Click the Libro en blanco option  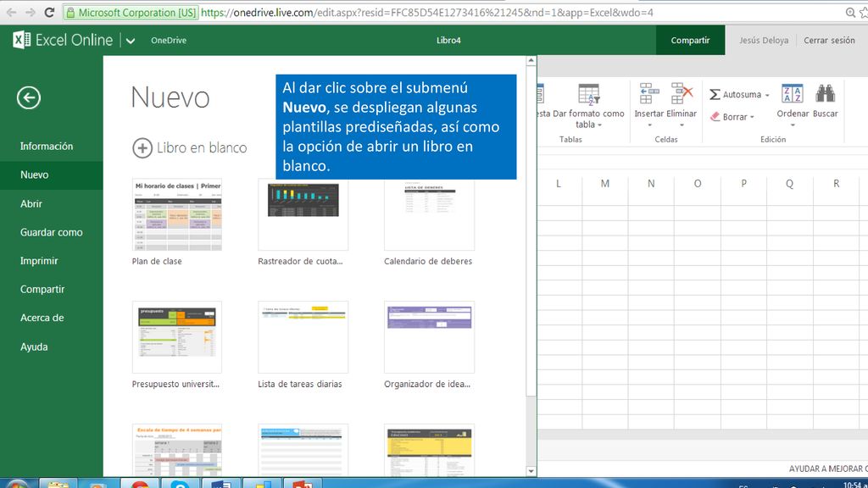coord(190,147)
